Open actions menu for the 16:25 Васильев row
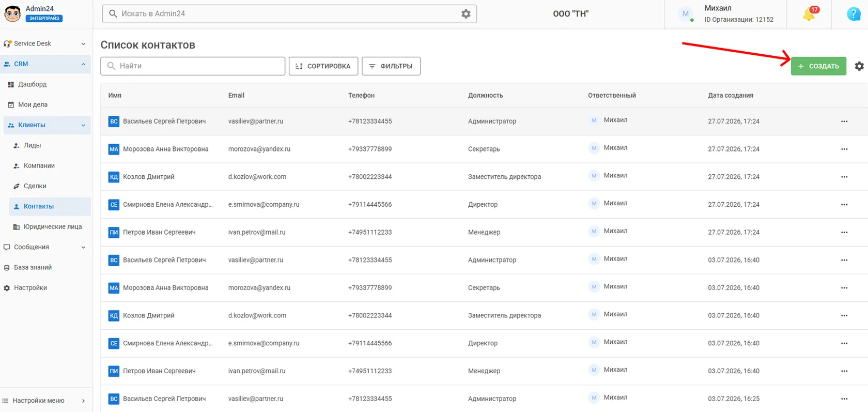 click(x=844, y=399)
